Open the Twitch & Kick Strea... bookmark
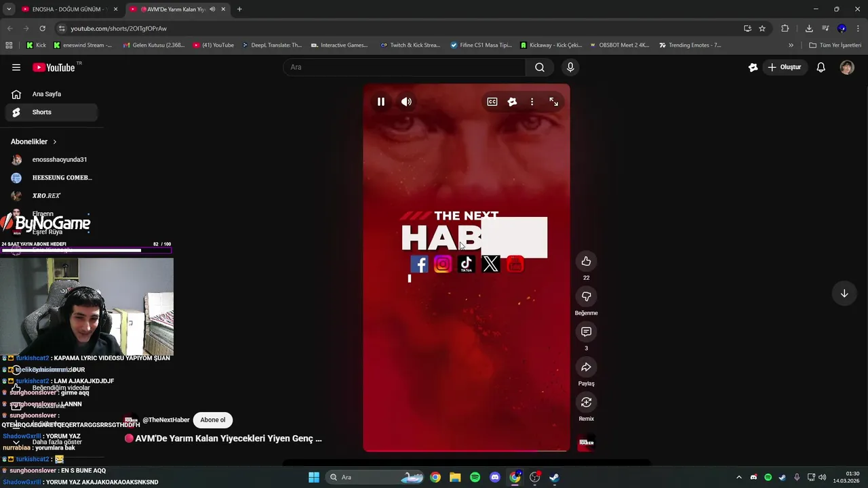 (x=410, y=45)
